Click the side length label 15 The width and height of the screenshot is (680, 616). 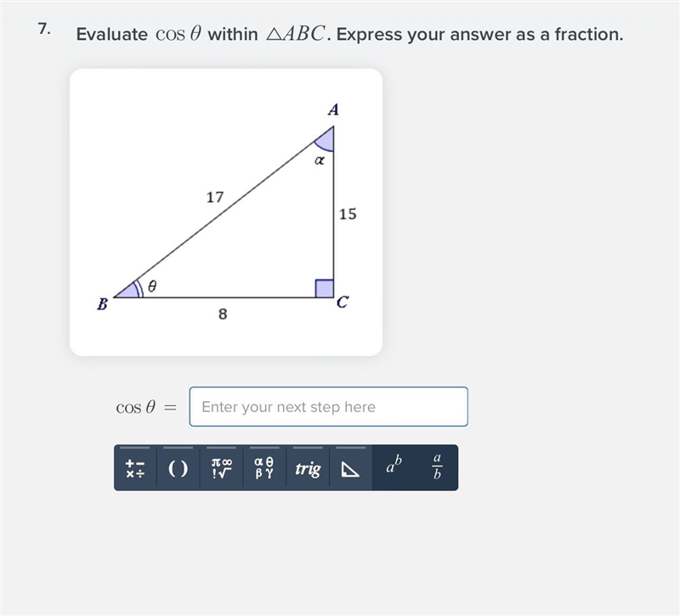pyautogui.click(x=348, y=214)
